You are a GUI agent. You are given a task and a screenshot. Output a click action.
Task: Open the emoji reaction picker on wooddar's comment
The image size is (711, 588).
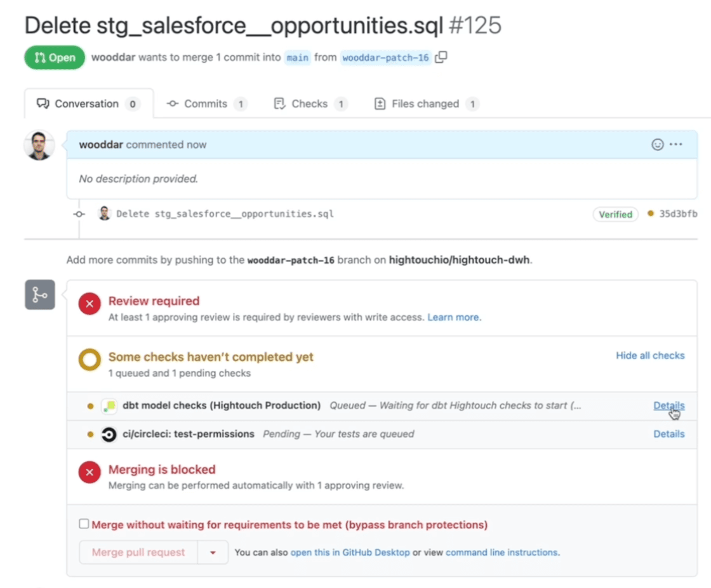click(657, 144)
